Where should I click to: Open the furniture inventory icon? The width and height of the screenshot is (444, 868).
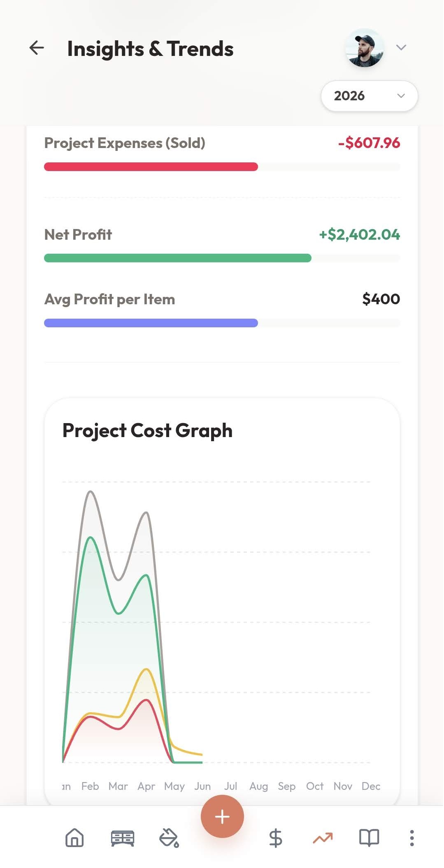[x=123, y=838]
